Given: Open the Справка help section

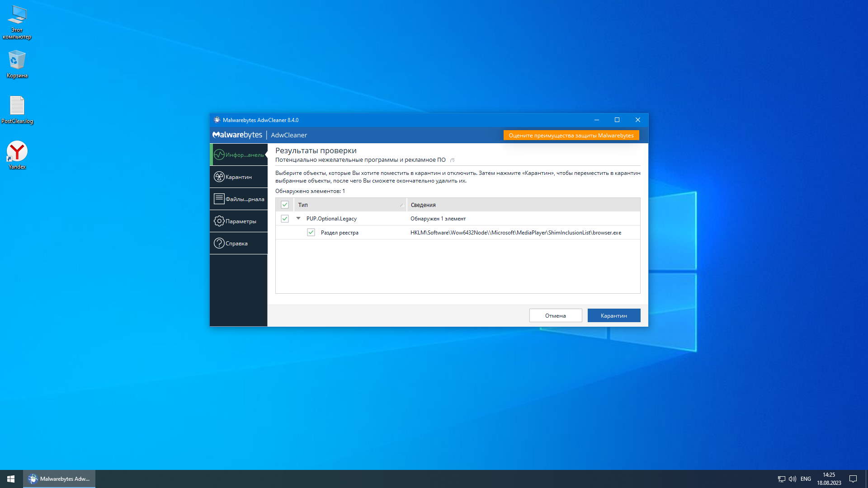Looking at the screenshot, I should (238, 243).
